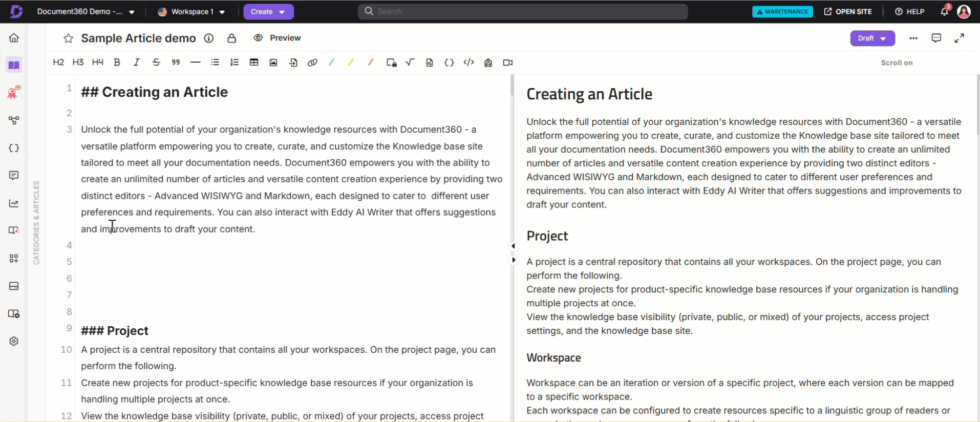Expand the Categories & Articles side panel

tap(36, 223)
